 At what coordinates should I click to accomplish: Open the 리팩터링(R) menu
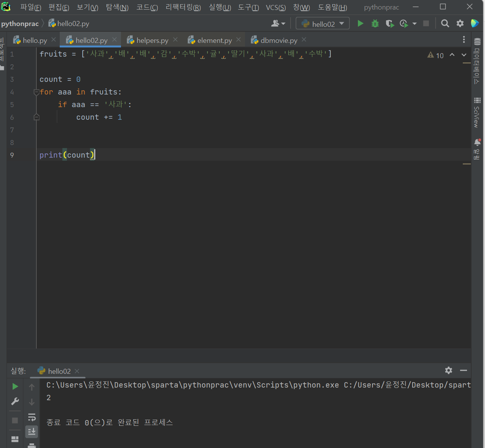(x=183, y=7)
